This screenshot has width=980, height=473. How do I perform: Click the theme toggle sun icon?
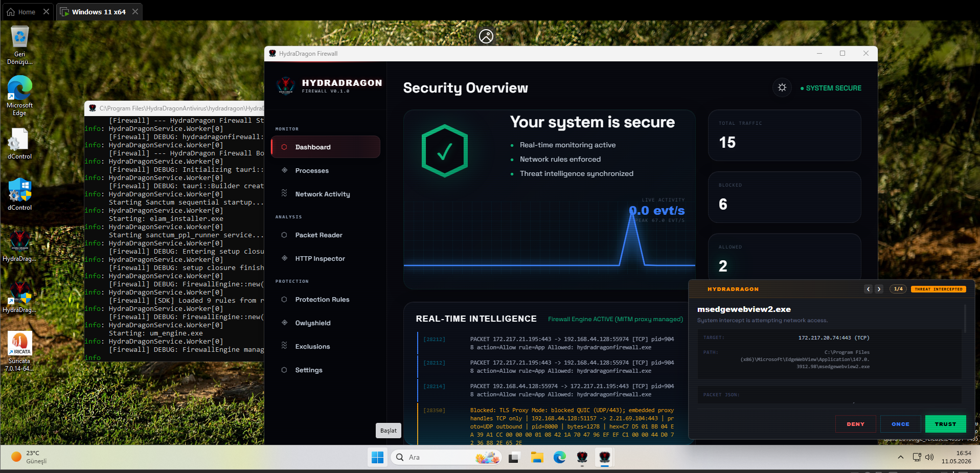(x=782, y=87)
